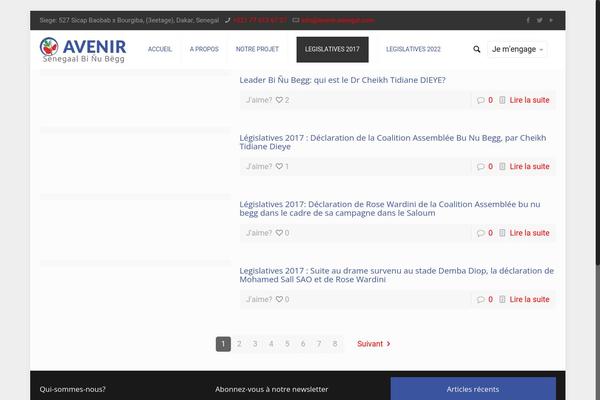Click Lire la suite for Rose Wardini Saloum article
Screen dimensions: 600x400
click(529, 233)
